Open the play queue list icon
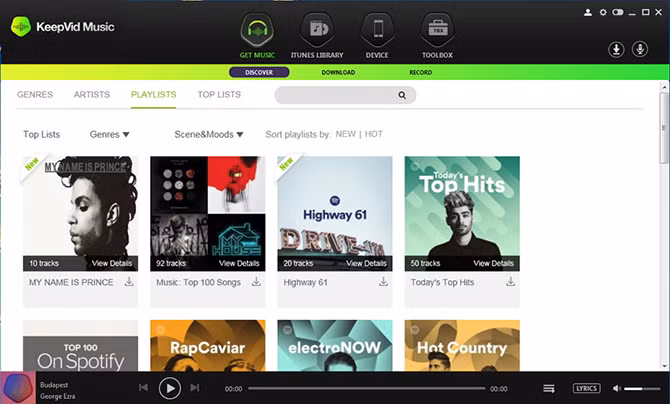670x404 pixels. [x=549, y=388]
